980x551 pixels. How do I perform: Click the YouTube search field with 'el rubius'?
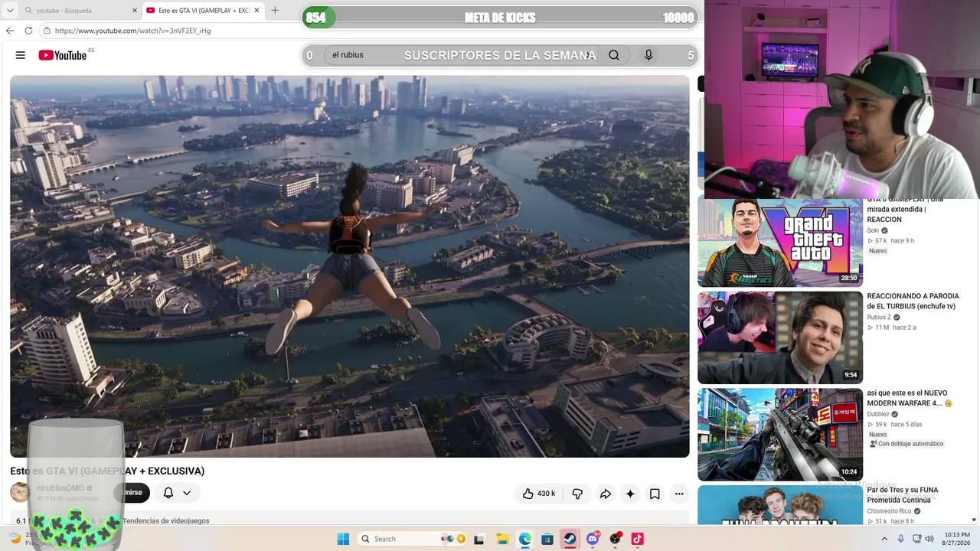(x=459, y=55)
